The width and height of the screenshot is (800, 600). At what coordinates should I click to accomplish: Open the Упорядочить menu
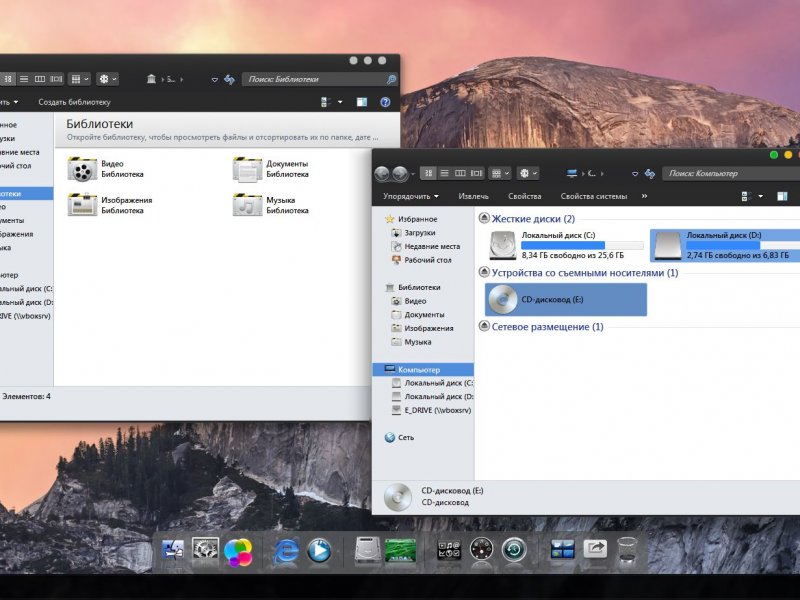click(x=411, y=196)
